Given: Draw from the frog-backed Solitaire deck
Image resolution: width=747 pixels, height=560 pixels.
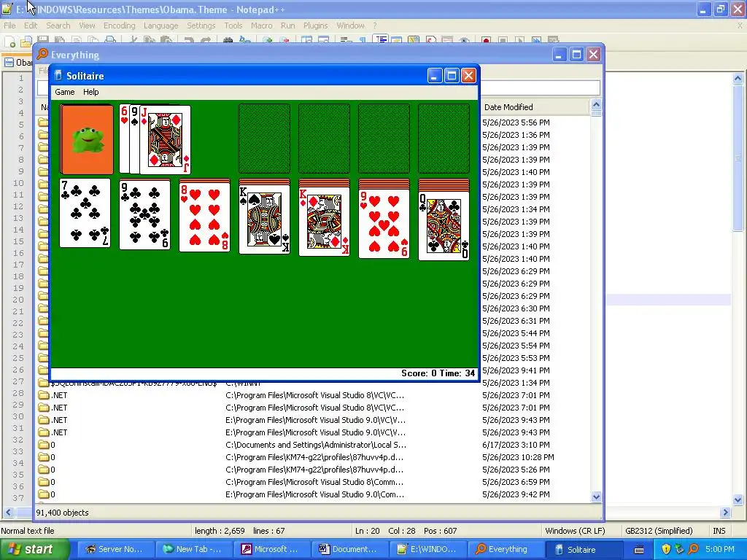Looking at the screenshot, I should (x=86, y=139).
